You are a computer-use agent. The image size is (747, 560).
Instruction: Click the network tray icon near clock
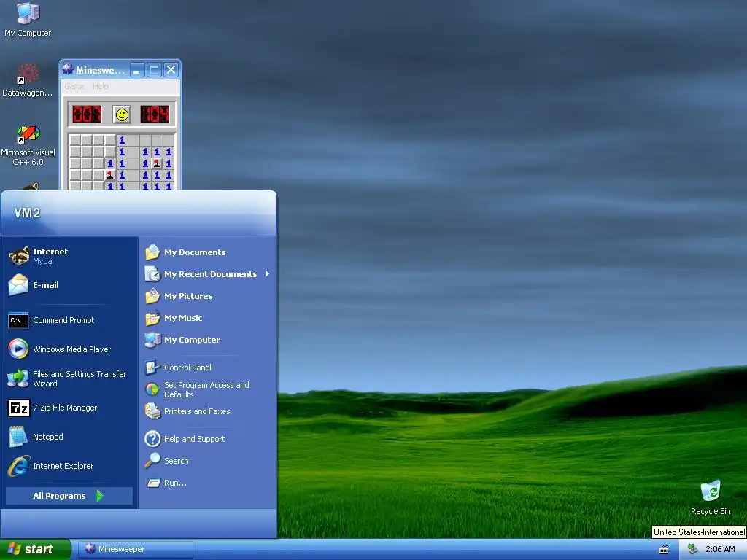click(693, 549)
